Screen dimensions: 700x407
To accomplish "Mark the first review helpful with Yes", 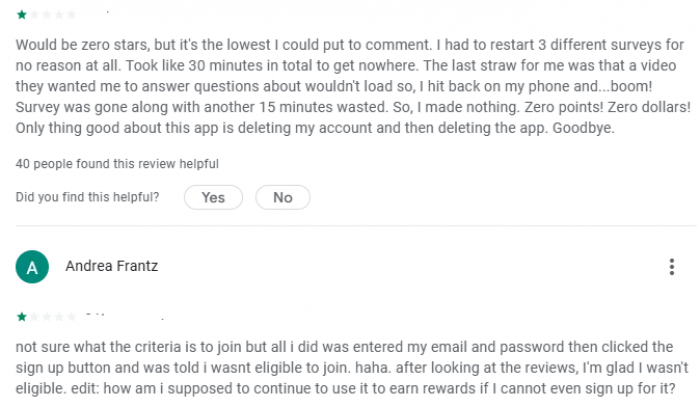I will (213, 197).
